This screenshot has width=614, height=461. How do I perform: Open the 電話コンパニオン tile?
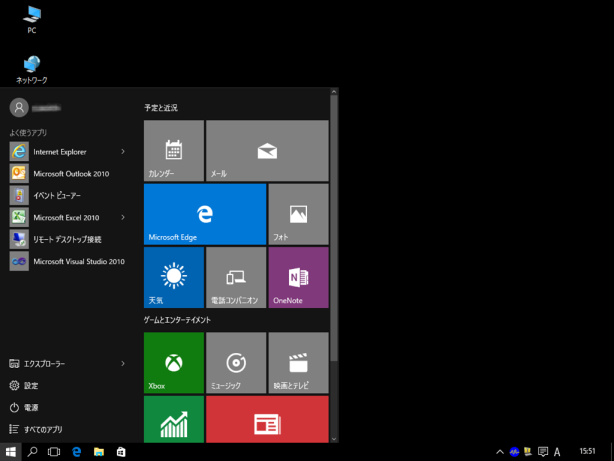236,277
